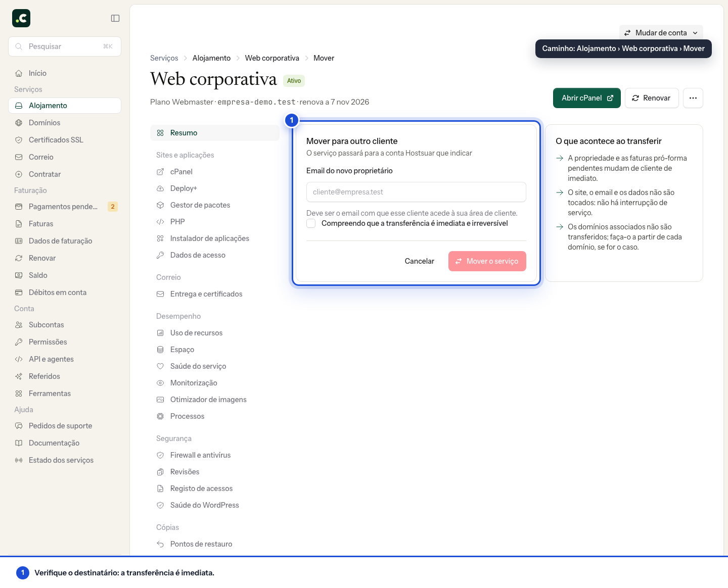Click the Subcontas users icon

pos(19,325)
